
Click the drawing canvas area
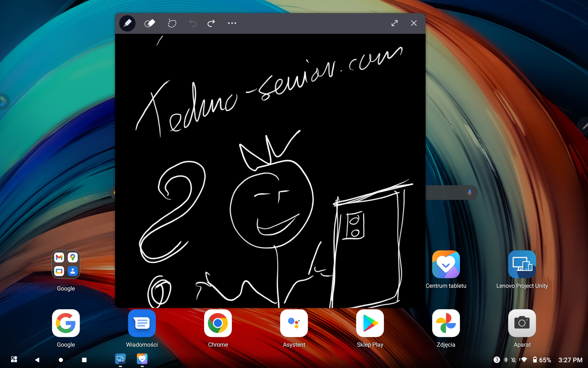pos(270,171)
